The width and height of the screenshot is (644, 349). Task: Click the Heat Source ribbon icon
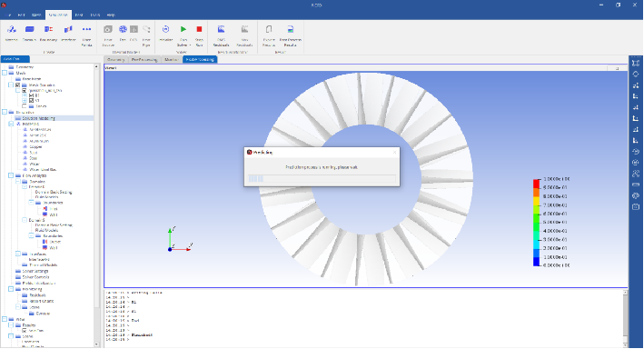(108, 29)
